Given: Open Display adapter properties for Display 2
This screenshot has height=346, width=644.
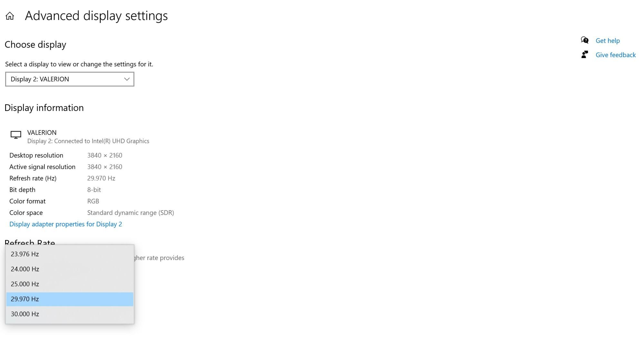Looking at the screenshot, I should pyautogui.click(x=65, y=224).
